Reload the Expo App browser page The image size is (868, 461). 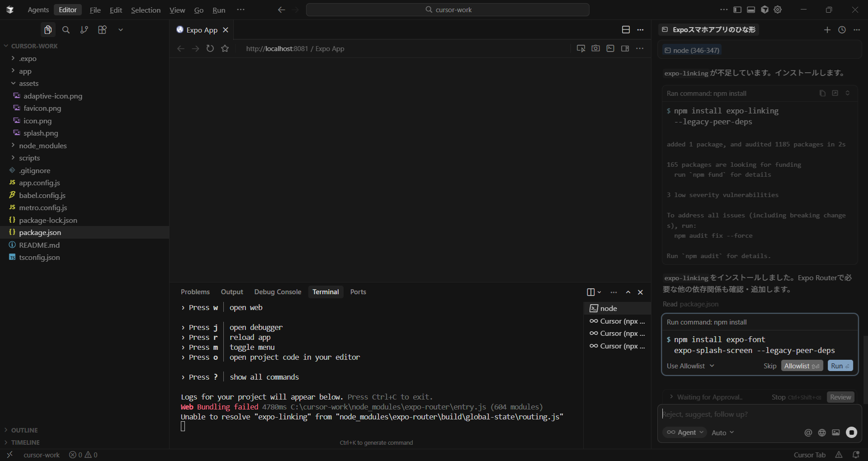[210, 48]
